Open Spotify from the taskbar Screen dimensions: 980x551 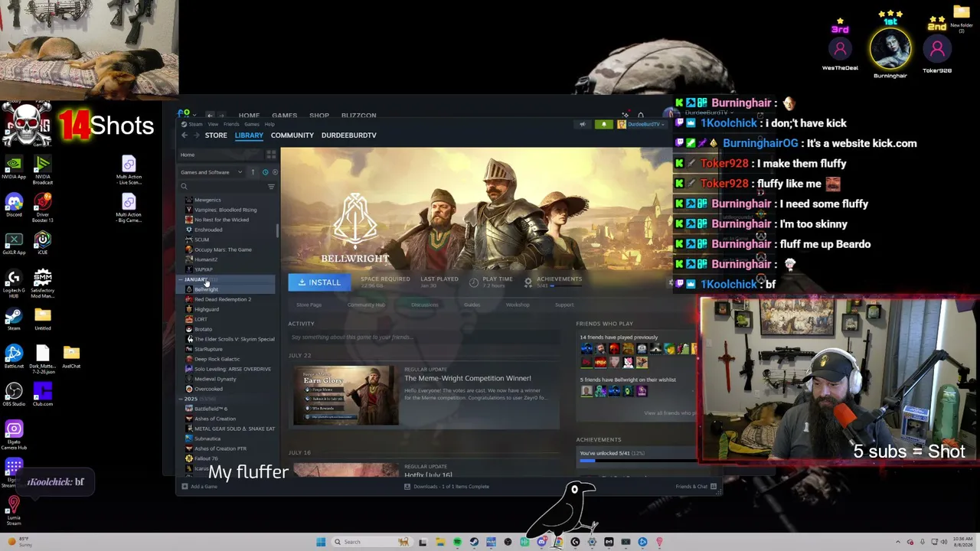pos(457,542)
